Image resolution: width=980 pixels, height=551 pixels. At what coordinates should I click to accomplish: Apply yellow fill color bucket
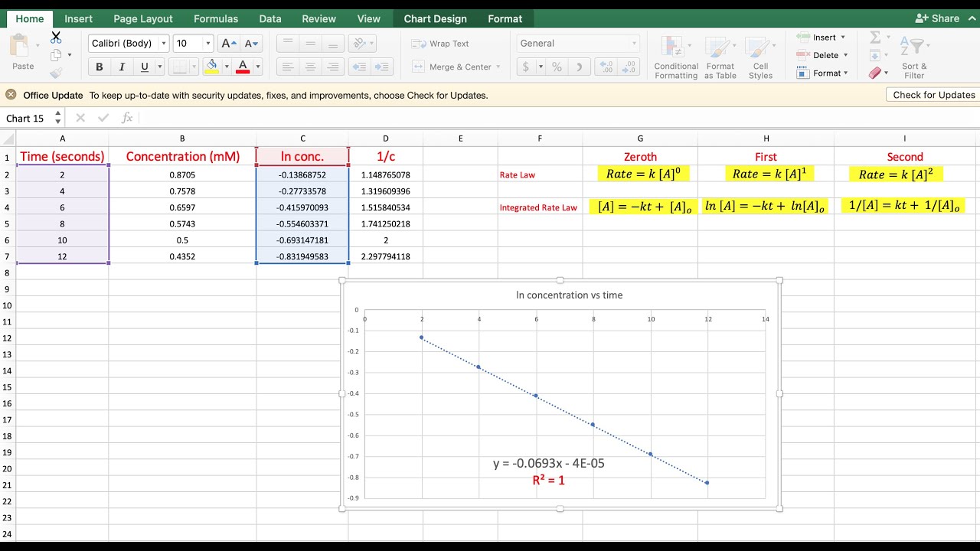[211, 67]
